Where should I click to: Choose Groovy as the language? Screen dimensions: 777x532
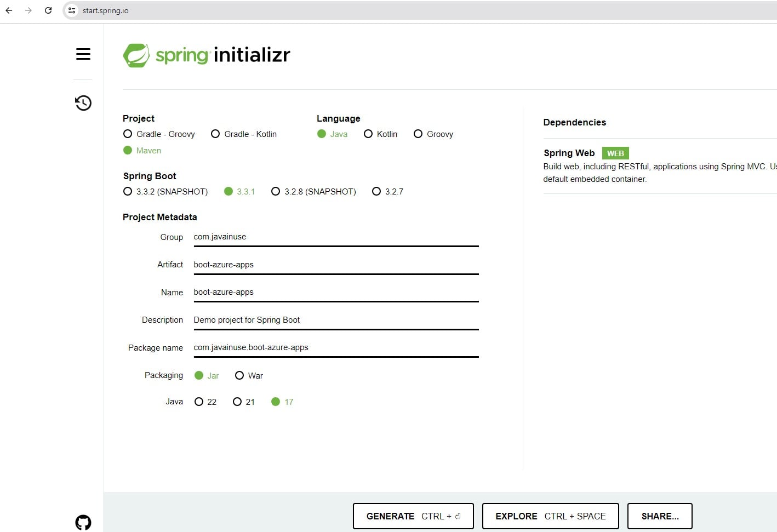coord(433,134)
